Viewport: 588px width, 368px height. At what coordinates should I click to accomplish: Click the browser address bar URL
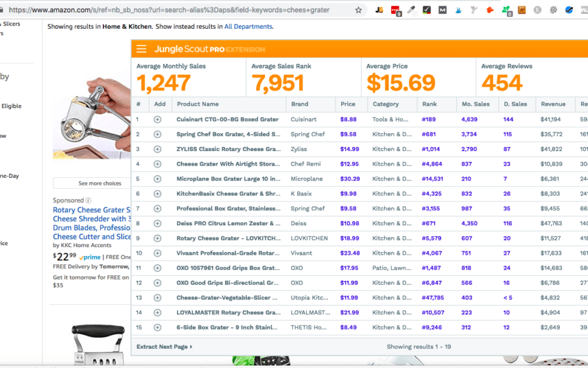point(169,10)
